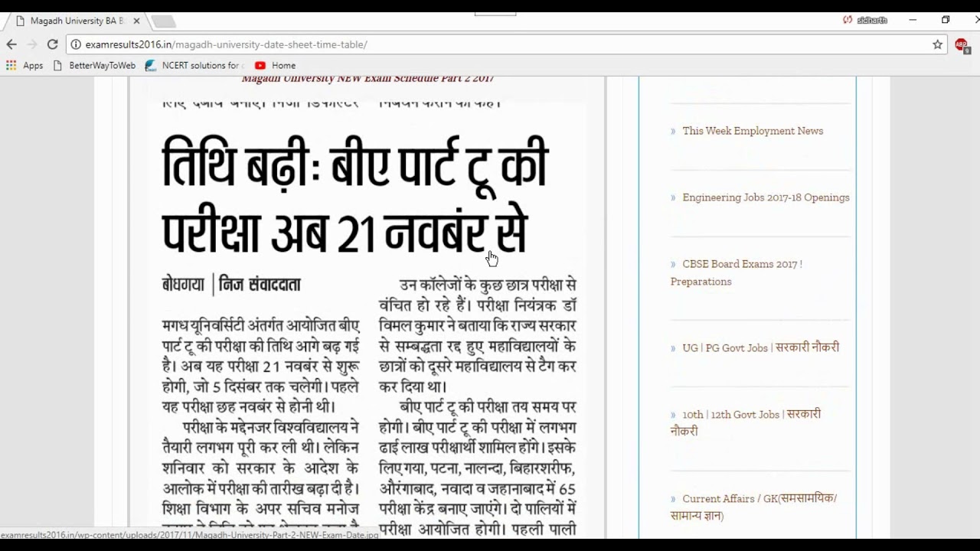Image resolution: width=980 pixels, height=551 pixels.
Task: Reload the page with the refresh icon
Action: click(53, 44)
